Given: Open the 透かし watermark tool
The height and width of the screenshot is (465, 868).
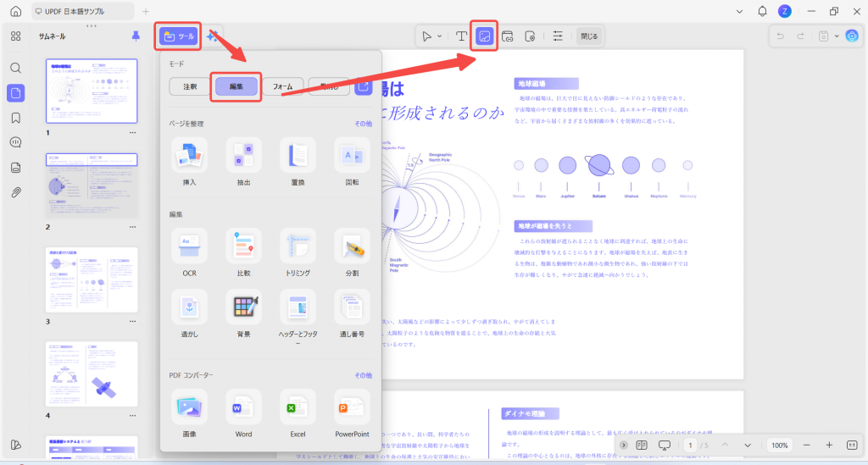Looking at the screenshot, I should click(x=189, y=307).
